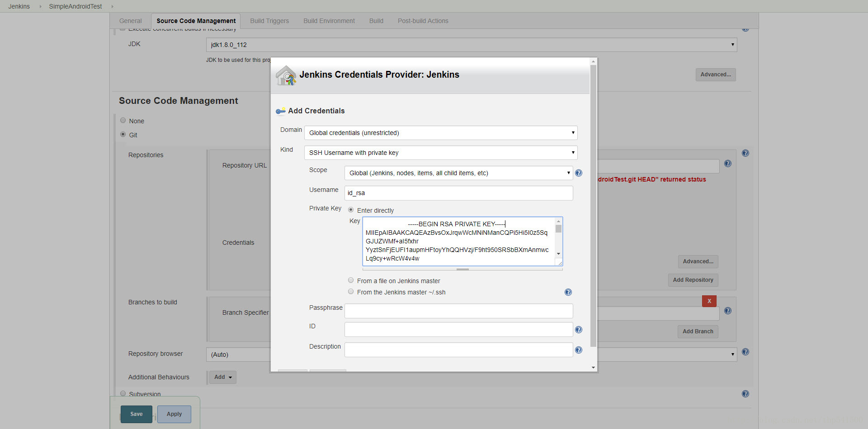
Task: Choose From the Jenkins master ~/.ssh
Action: (x=351, y=292)
